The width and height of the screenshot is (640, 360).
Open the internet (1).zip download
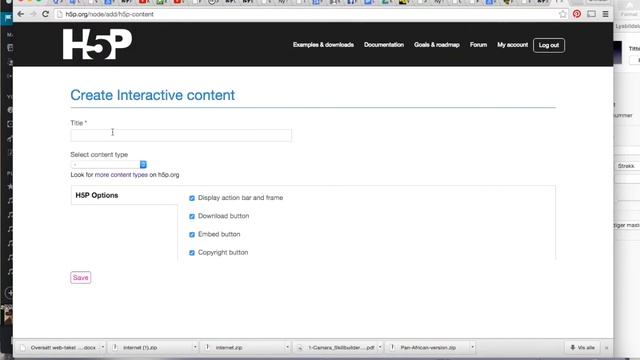pos(140,348)
